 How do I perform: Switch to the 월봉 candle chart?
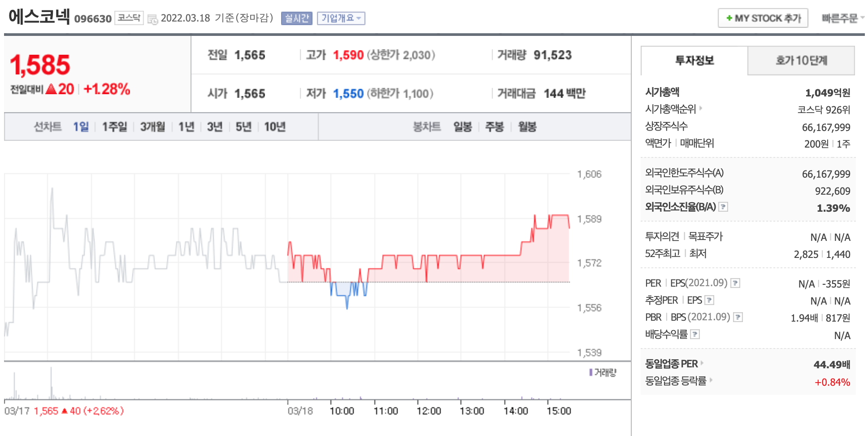[527, 127]
